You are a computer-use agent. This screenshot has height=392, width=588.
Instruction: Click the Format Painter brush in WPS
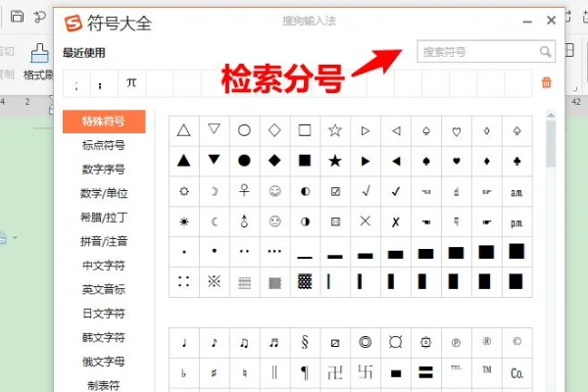pos(39,53)
